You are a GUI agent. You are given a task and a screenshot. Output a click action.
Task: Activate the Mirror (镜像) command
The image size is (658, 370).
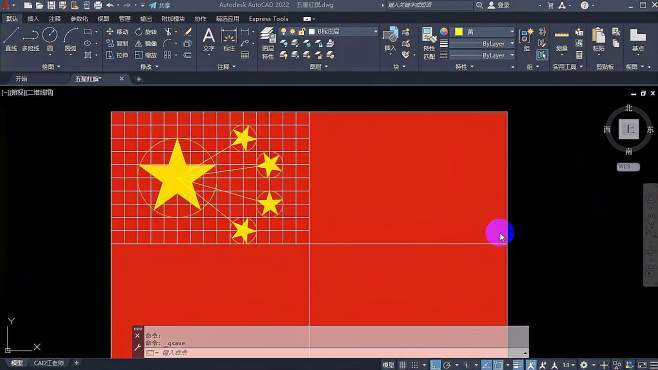pyautogui.click(x=146, y=43)
